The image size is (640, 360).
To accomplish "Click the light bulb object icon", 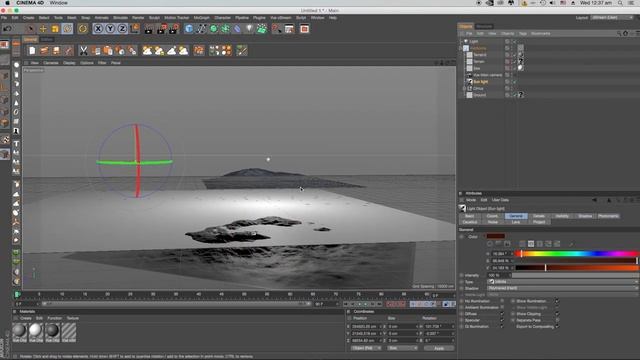I will pos(249,29).
